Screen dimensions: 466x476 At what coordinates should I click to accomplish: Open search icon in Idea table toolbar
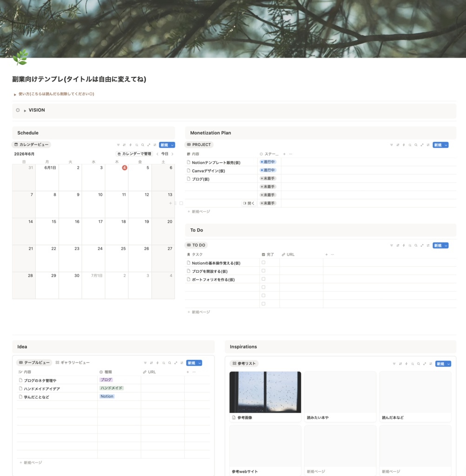(169, 363)
